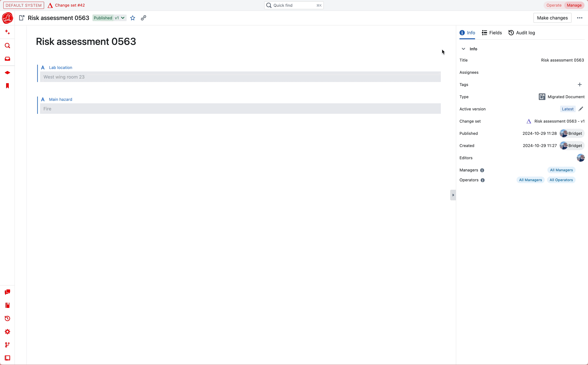Open the Audit log tab
Screen dimensions: 588x365
coord(522,33)
